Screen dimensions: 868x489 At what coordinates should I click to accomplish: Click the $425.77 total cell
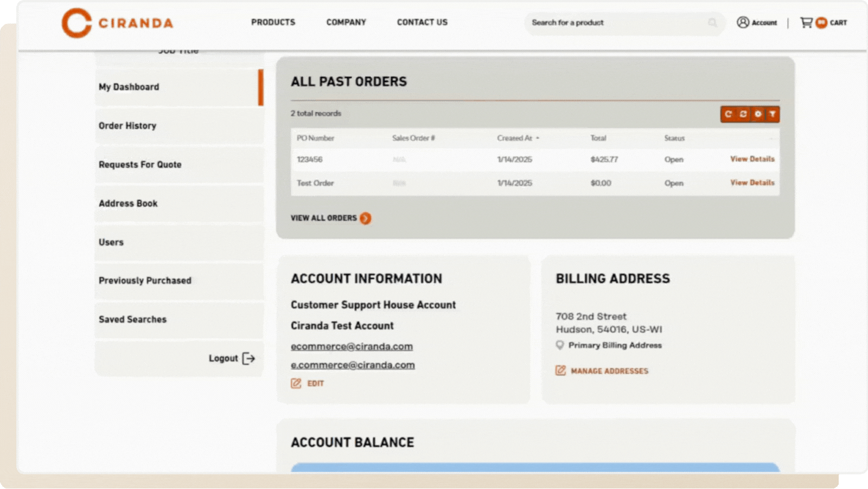604,159
